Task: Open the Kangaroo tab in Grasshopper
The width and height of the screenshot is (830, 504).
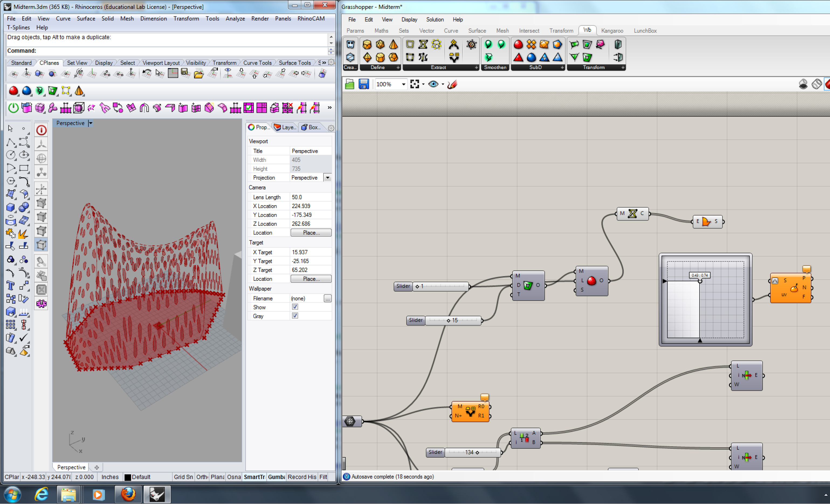Action: pos(612,31)
